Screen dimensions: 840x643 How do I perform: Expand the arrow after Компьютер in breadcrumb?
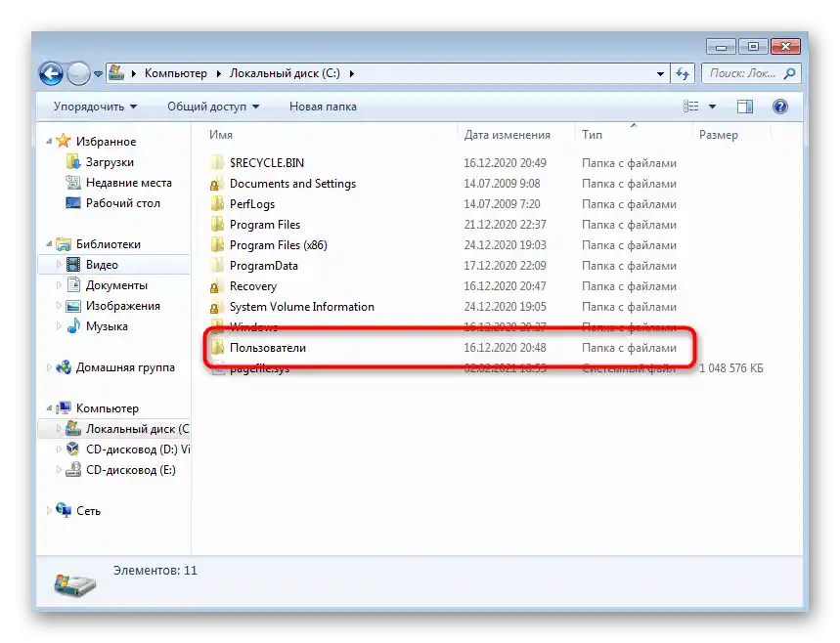pos(219,73)
